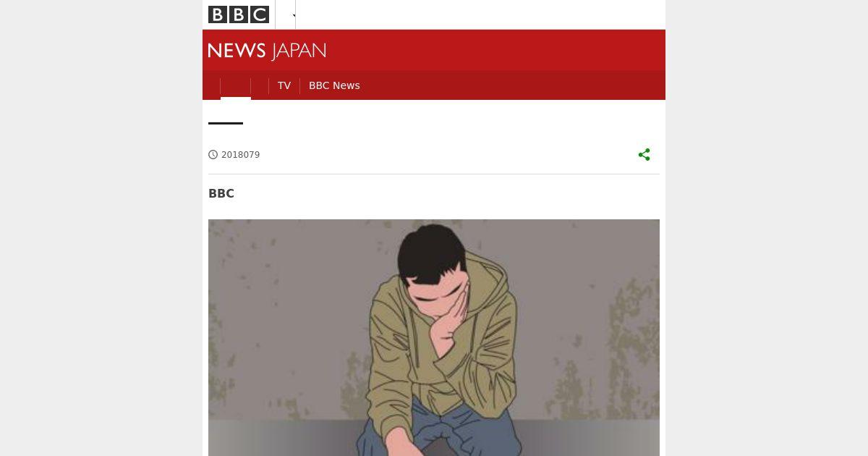Click the 2018079 date text
The image size is (868, 456).
240,155
